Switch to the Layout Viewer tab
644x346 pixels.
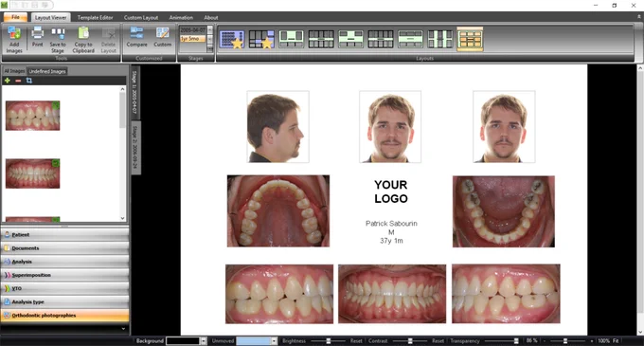(50, 18)
